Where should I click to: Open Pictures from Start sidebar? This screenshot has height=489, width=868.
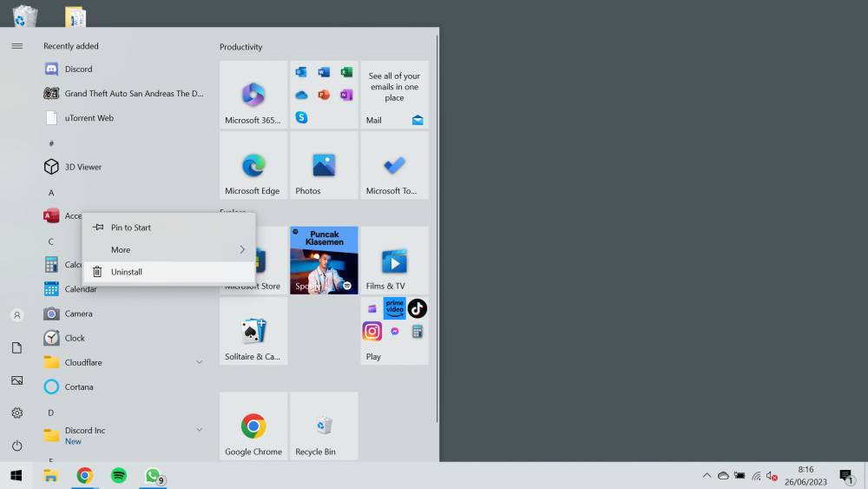(x=17, y=380)
